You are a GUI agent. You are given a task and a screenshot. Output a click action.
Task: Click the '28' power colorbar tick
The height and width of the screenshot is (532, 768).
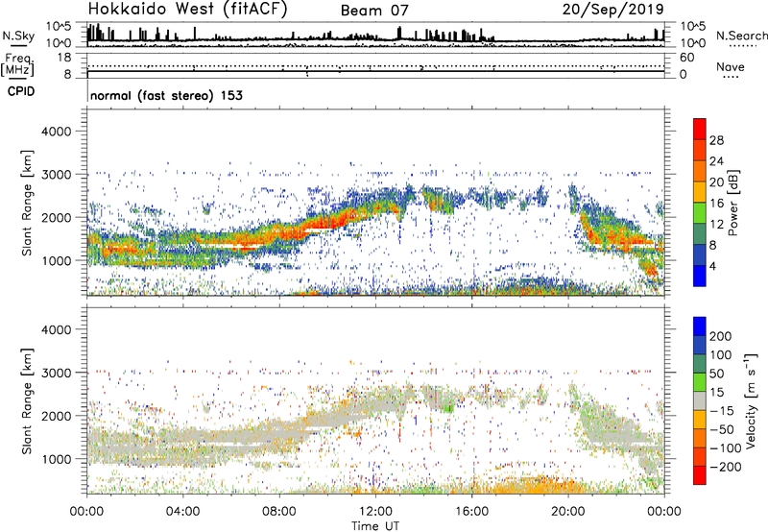716,140
